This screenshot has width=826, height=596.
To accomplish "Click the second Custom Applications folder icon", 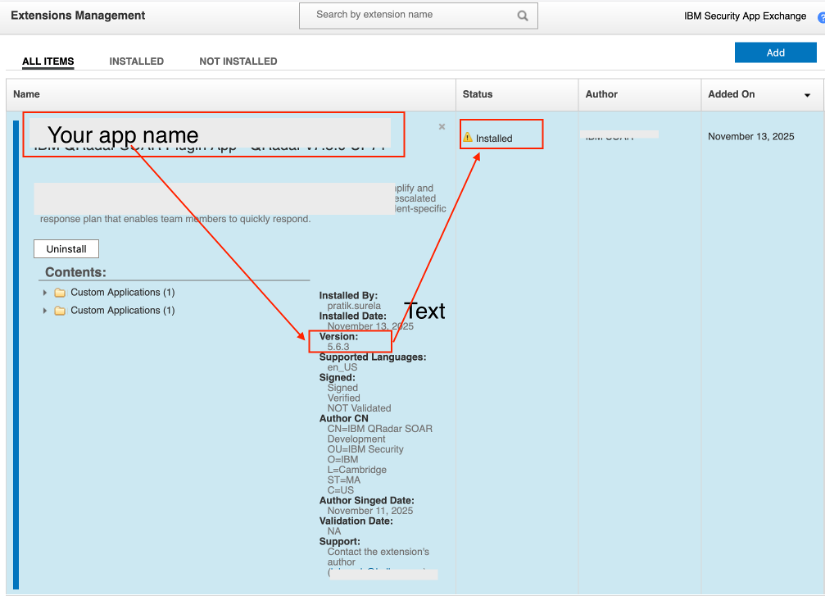I will tap(60, 311).
